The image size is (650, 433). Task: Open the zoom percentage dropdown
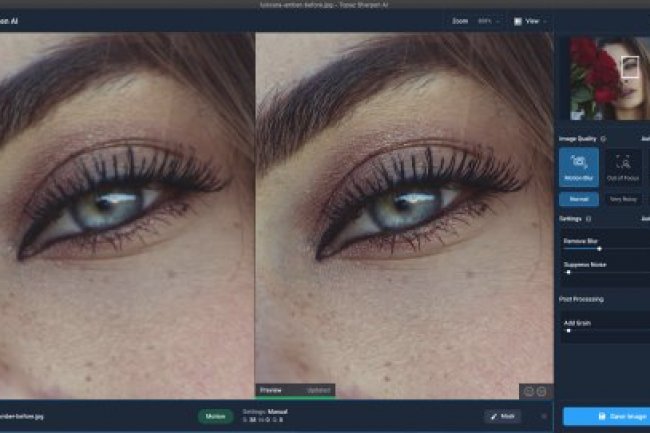pyautogui.click(x=489, y=21)
